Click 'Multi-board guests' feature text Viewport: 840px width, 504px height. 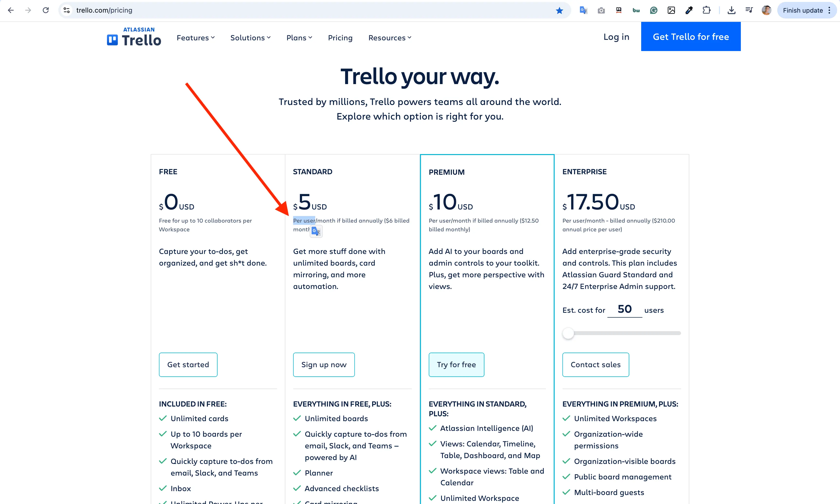(x=609, y=492)
